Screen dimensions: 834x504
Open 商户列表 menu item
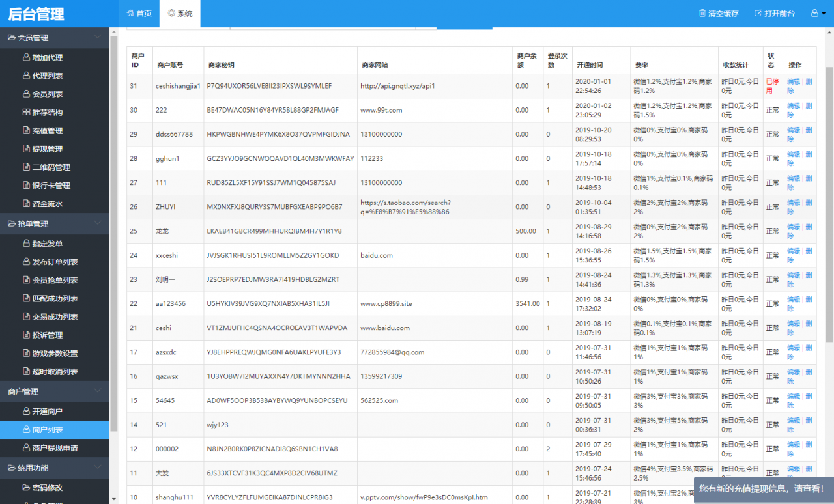pyautogui.click(x=55, y=430)
